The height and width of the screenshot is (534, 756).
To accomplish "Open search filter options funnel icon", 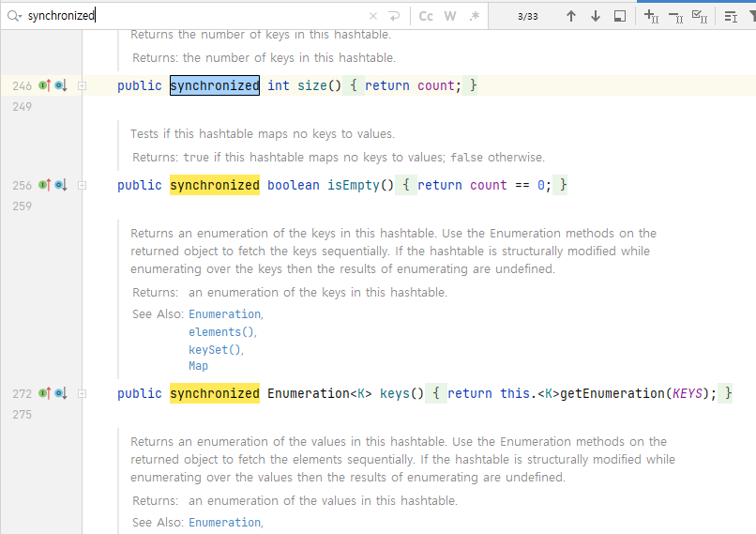I will coord(752,16).
